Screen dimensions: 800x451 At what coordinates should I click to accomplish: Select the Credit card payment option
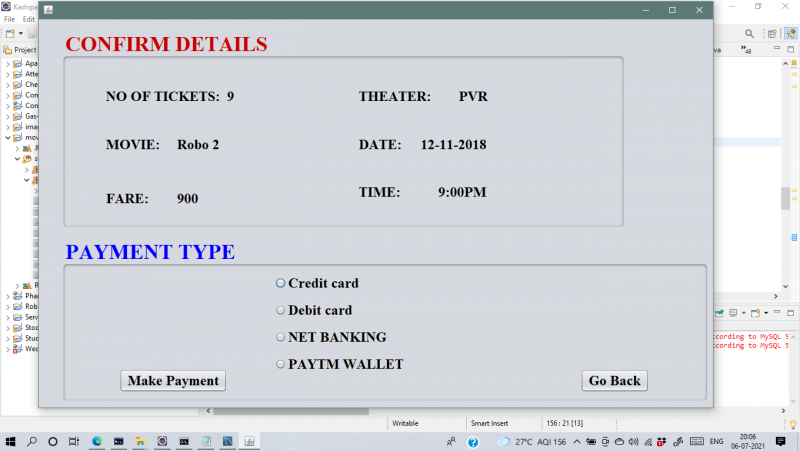click(x=317, y=283)
